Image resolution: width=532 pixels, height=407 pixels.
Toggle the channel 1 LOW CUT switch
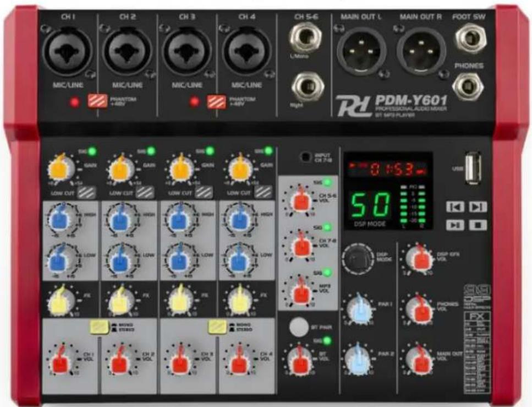pyautogui.click(x=86, y=193)
